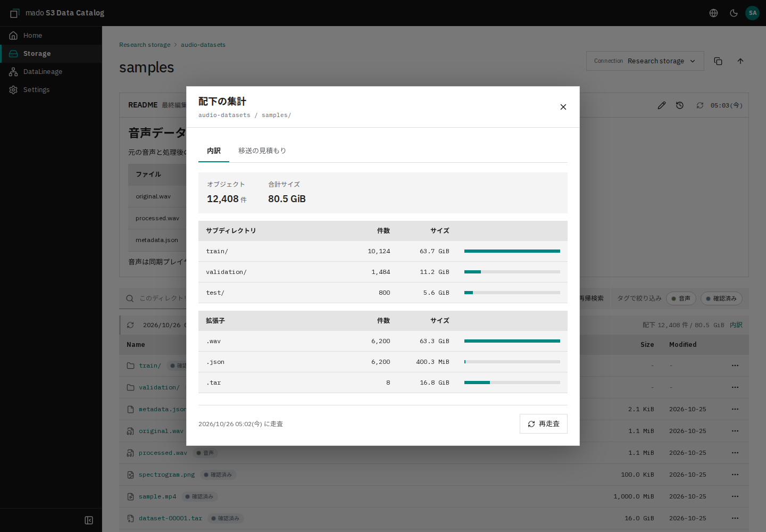Open more options for sample.mp4 row

click(735, 496)
